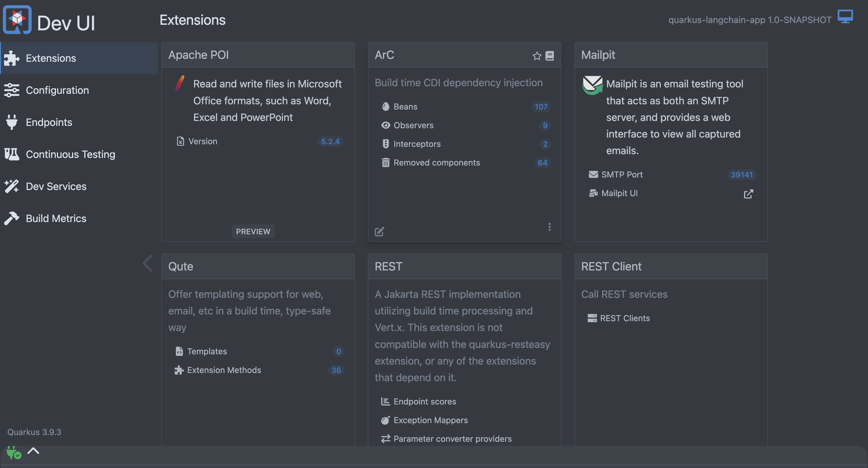Click the PREVIEW badge on Apache POI
The height and width of the screenshot is (468, 868).
[x=253, y=232]
